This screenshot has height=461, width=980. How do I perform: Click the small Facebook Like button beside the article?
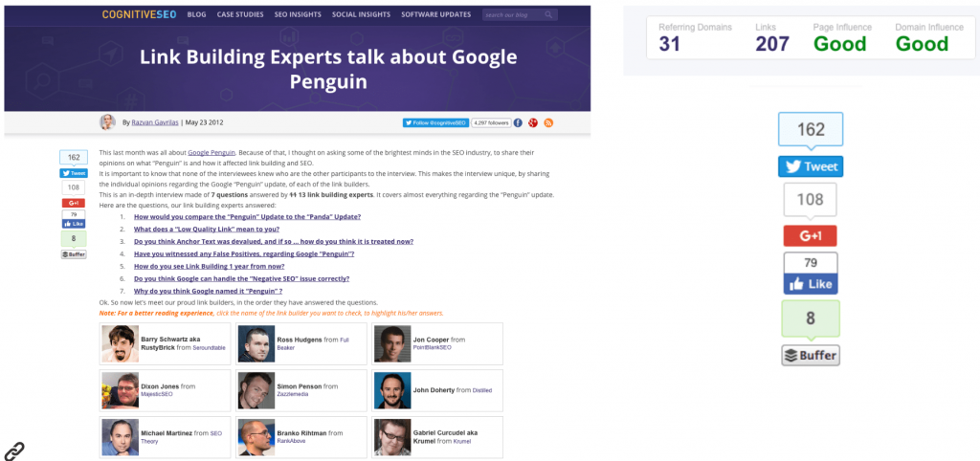click(73, 223)
